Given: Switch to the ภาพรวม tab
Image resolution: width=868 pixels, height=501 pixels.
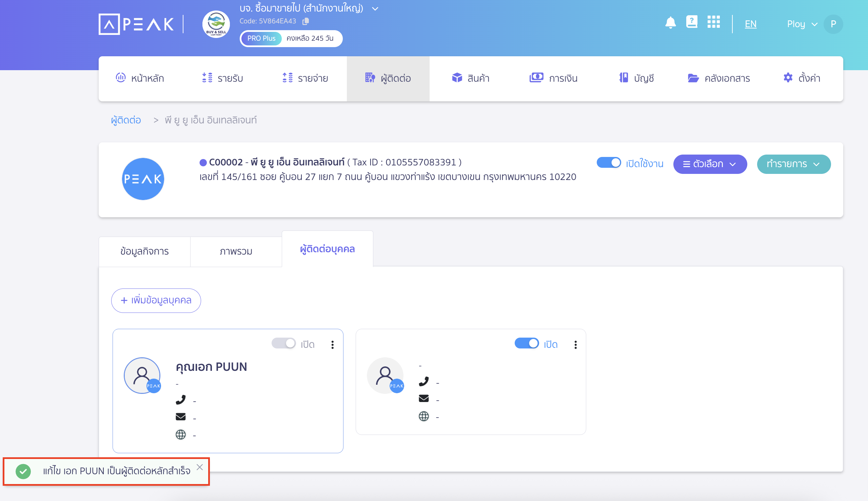Looking at the screenshot, I should 236,252.
